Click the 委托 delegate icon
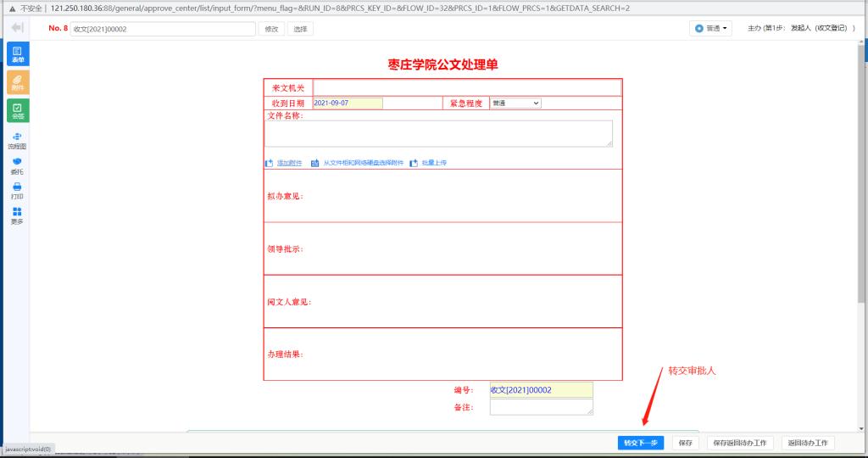Image resolution: width=868 pixels, height=458 pixels. point(18,165)
